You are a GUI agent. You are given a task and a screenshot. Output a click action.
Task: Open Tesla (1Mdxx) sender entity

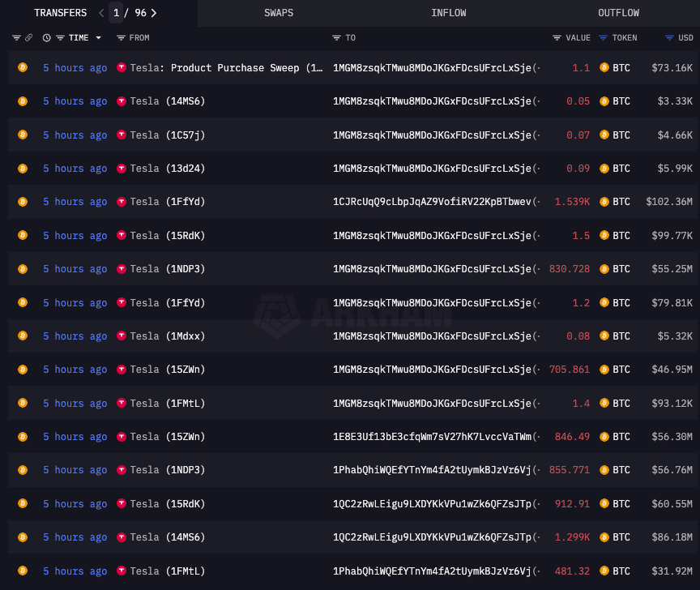pos(168,336)
